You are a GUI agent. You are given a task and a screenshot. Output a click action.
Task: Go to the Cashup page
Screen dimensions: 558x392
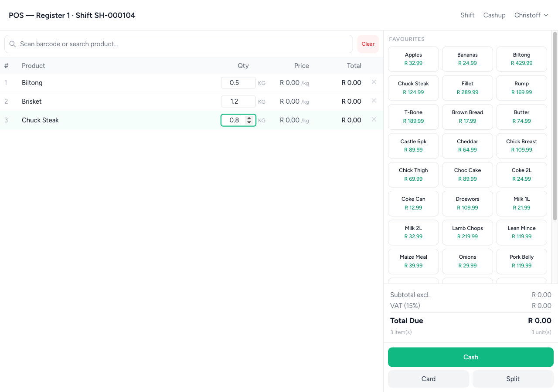(494, 15)
